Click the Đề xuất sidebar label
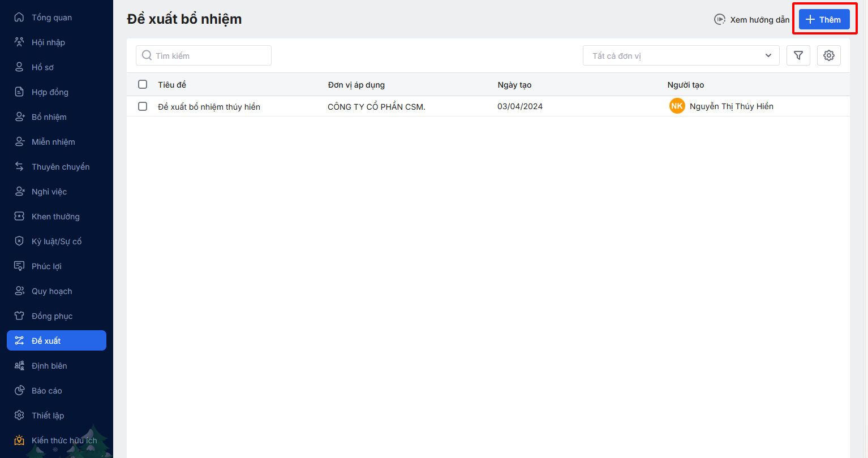The image size is (868, 458). pos(46,341)
